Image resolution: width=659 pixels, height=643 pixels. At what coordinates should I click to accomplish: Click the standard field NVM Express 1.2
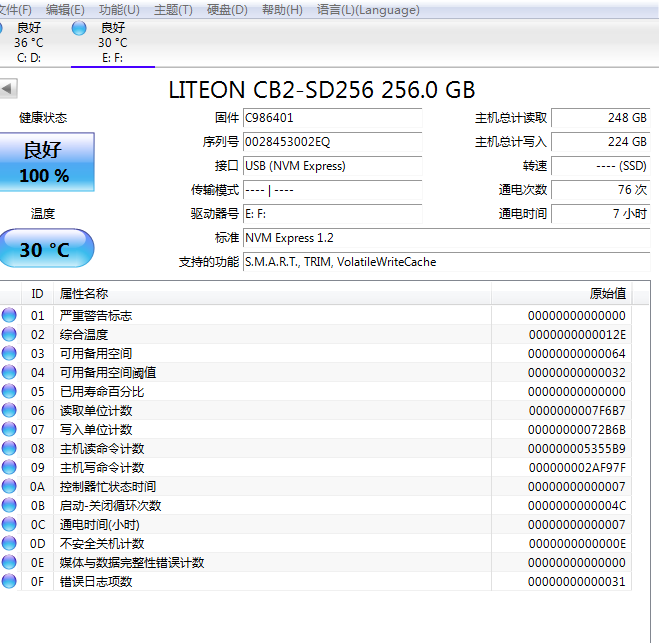tap(447, 238)
